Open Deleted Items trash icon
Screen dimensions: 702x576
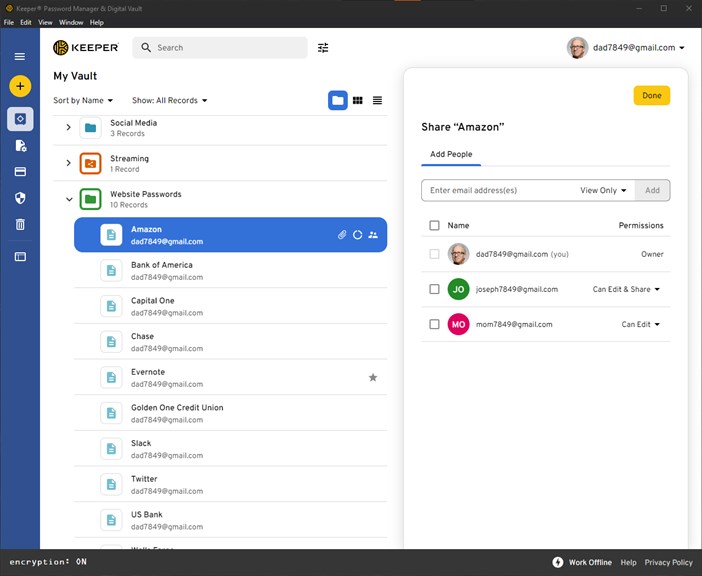[x=20, y=224]
